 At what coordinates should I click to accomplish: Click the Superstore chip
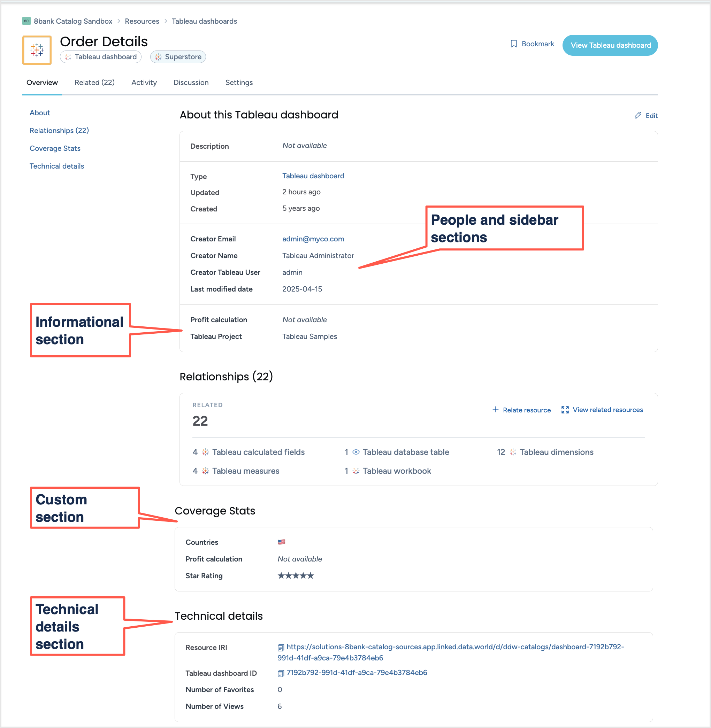pyautogui.click(x=178, y=57)
